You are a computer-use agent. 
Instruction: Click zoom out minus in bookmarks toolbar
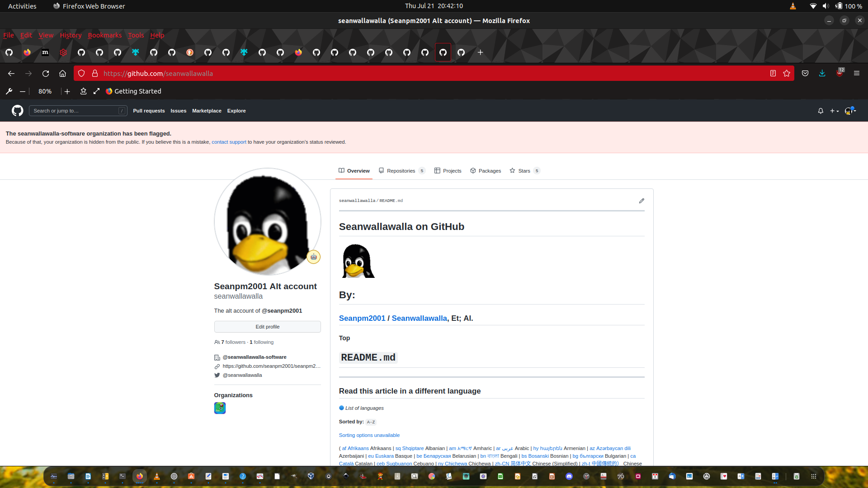(x=22, y=91)
